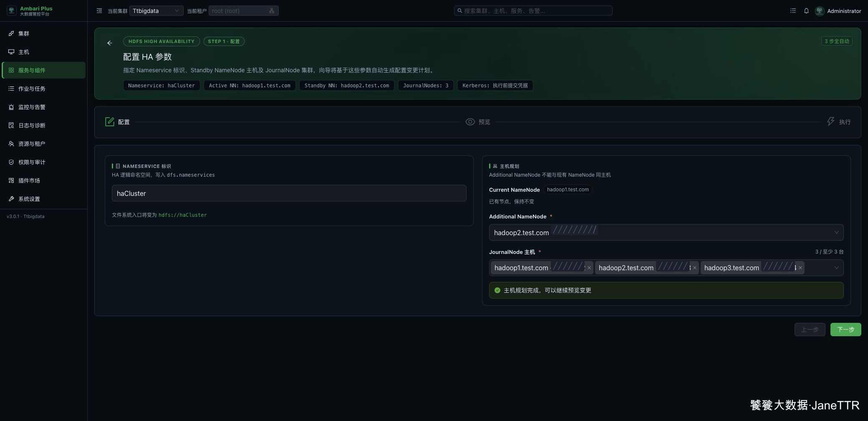
Task: Click the 主机规划 section icon
Action: click(x=495, y=166)
